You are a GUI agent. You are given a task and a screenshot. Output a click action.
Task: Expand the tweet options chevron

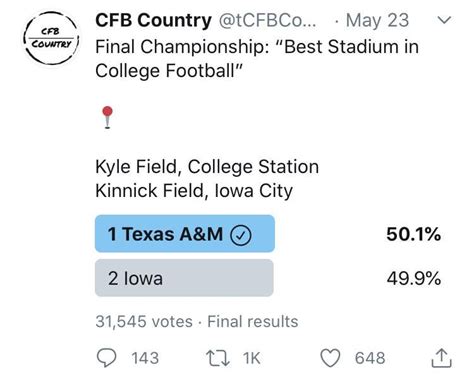pos(444,20)
